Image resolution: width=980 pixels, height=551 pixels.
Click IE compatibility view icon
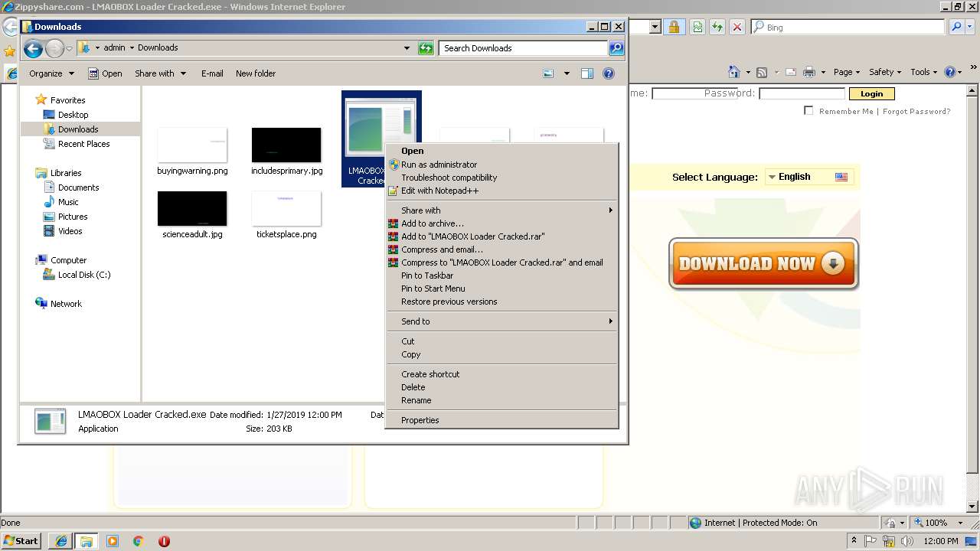point(697,27)
